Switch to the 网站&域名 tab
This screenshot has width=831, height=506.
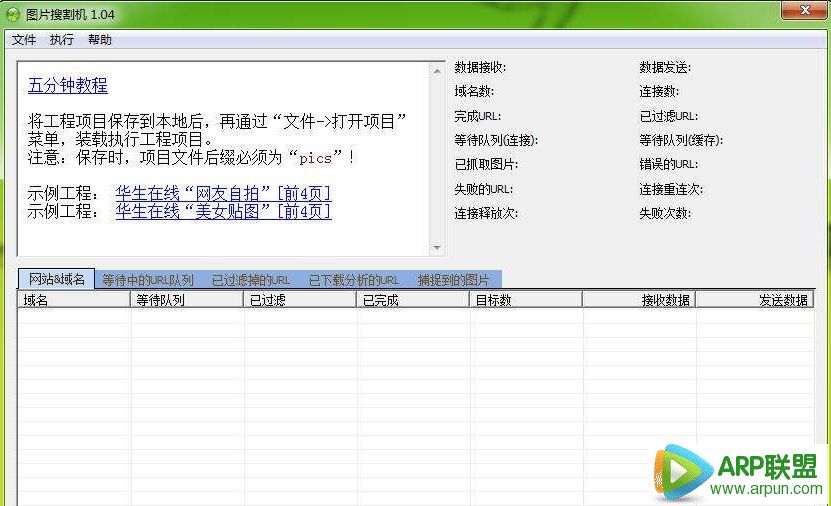[56, 279]
